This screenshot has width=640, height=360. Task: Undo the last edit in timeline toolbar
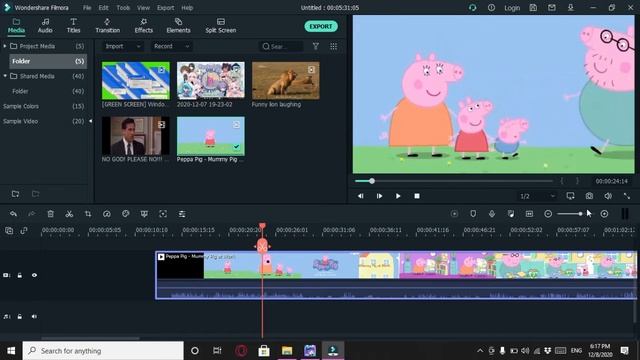[x=13, y=214]
